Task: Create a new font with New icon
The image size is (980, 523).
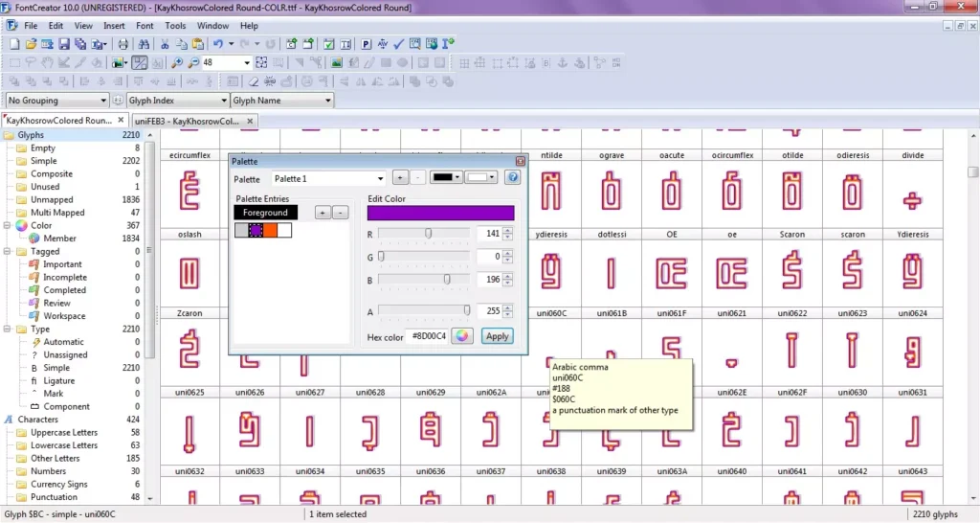Action: pyautogui.click(x=14, y=44)
